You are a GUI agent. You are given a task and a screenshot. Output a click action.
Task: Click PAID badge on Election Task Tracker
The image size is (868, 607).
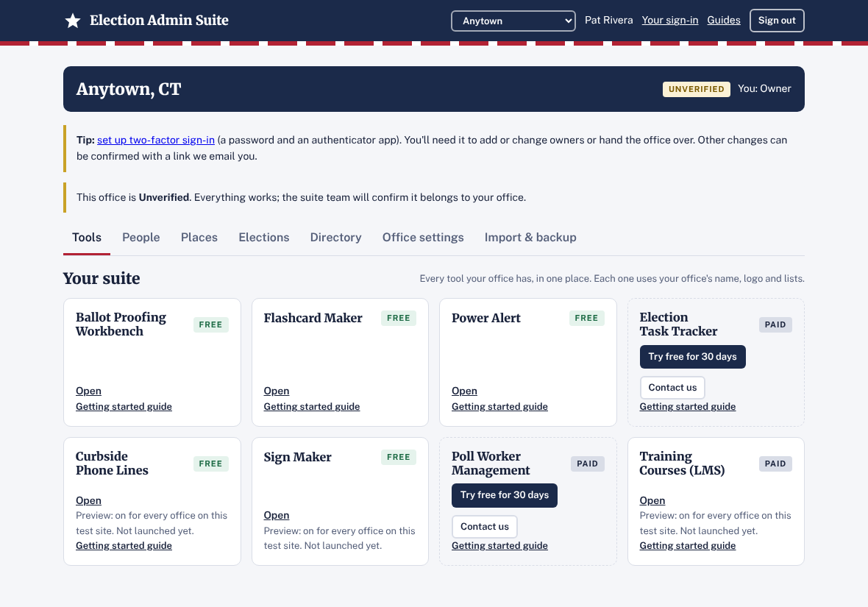(x=775, y=324)
